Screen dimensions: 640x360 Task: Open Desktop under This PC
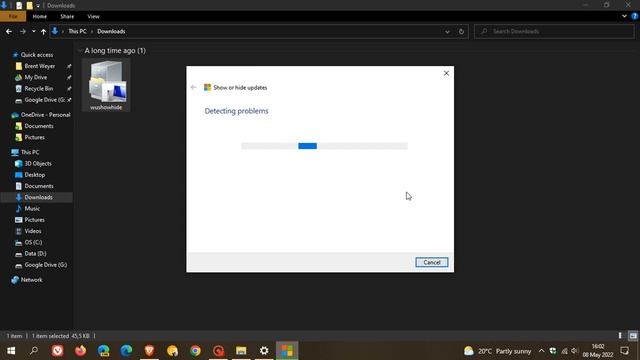point(35,175)
